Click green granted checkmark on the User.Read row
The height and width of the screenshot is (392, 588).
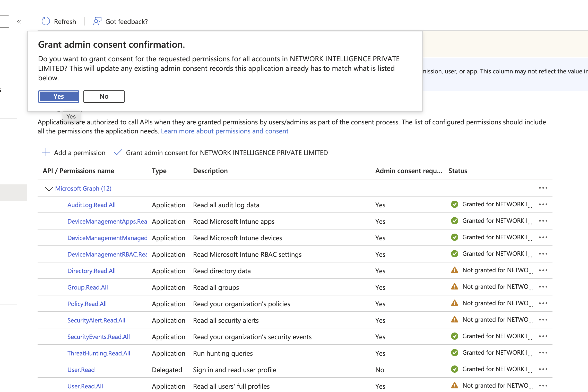tap(455, 369)
